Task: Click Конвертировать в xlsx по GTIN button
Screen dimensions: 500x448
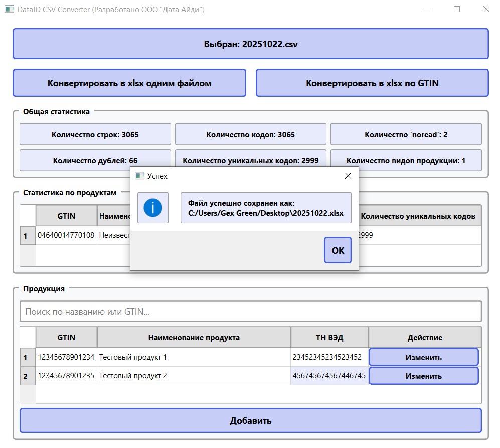Action: [372, 82]
